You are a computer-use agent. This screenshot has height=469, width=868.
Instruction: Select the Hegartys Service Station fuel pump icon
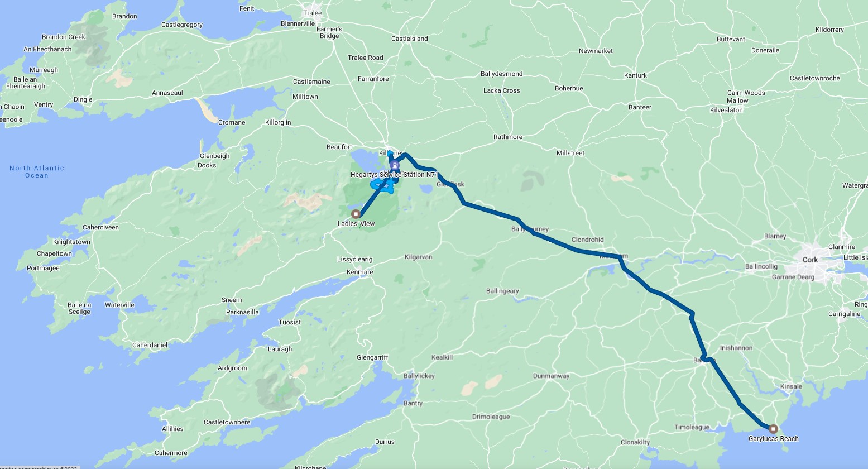pyautogui.click(x=395, y=165)
